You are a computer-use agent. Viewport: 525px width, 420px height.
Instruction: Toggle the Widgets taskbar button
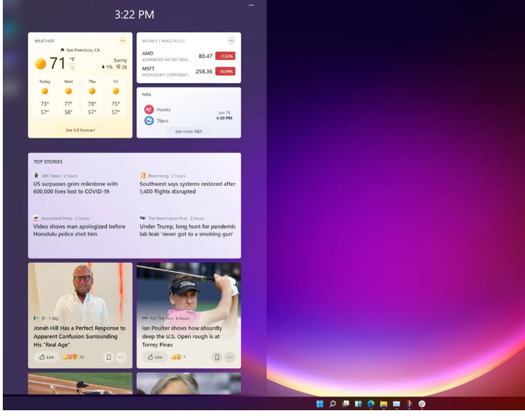tap(358, 404)
